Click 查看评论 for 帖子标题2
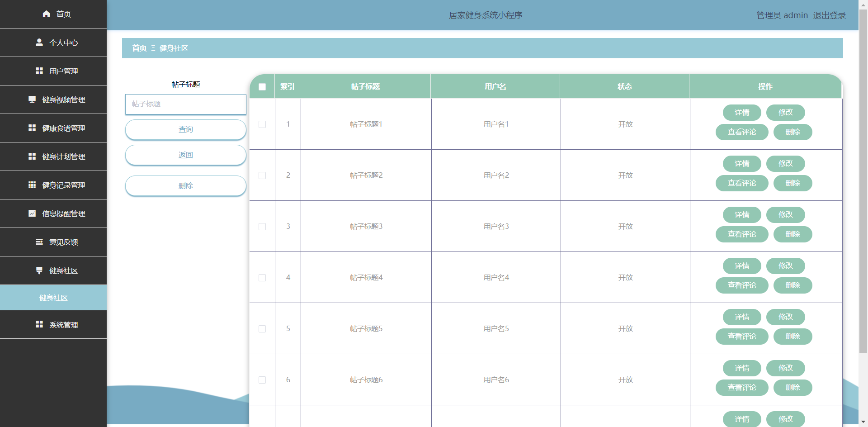868x427 pixels. (x=742, y=183)
